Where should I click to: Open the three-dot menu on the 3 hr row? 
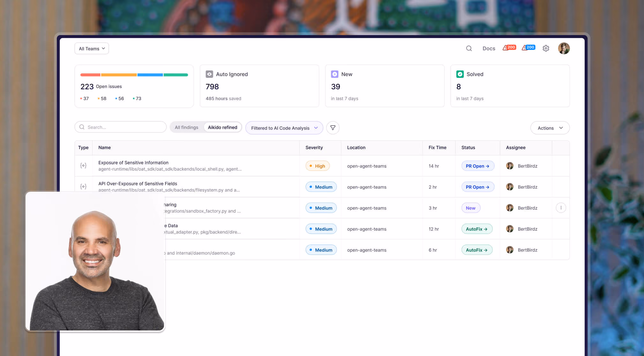tap(561, 208)
